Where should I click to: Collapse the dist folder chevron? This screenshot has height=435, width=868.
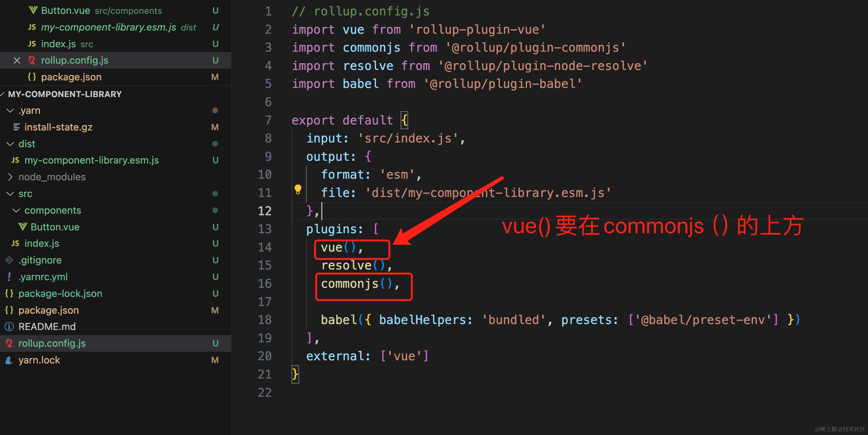tap(10, 144)
